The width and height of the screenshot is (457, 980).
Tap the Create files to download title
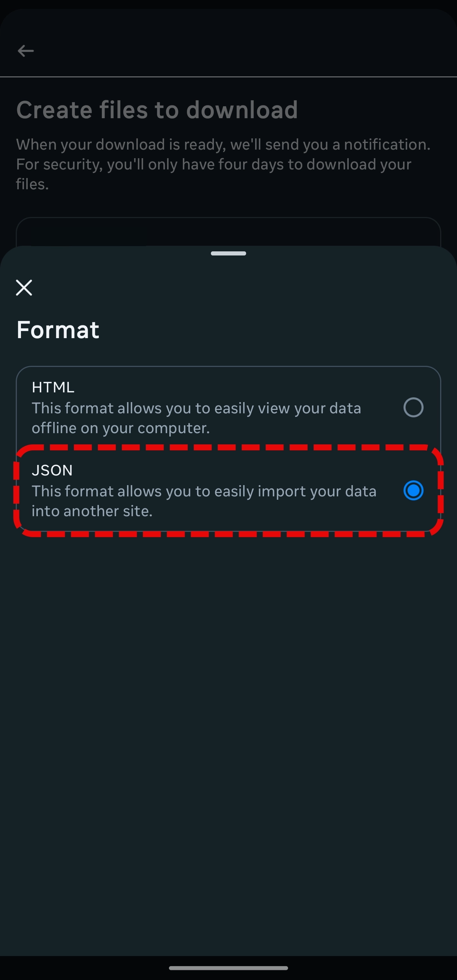point(157,110)
